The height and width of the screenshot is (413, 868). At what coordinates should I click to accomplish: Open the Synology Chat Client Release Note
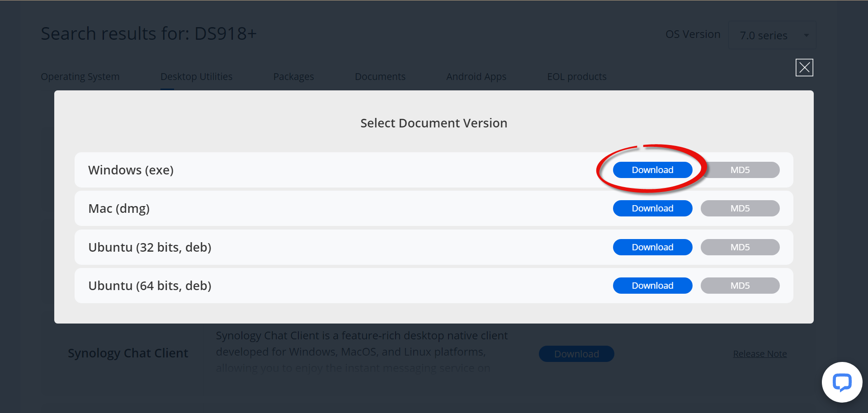pyautogui.click(x=759, y=354)
